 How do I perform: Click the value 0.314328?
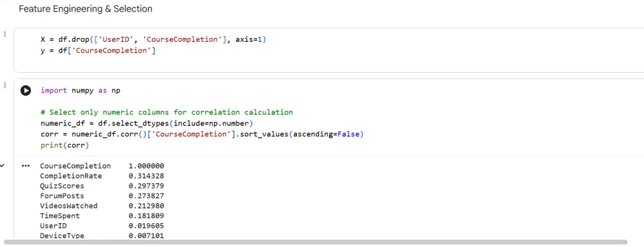click(146, 176)
